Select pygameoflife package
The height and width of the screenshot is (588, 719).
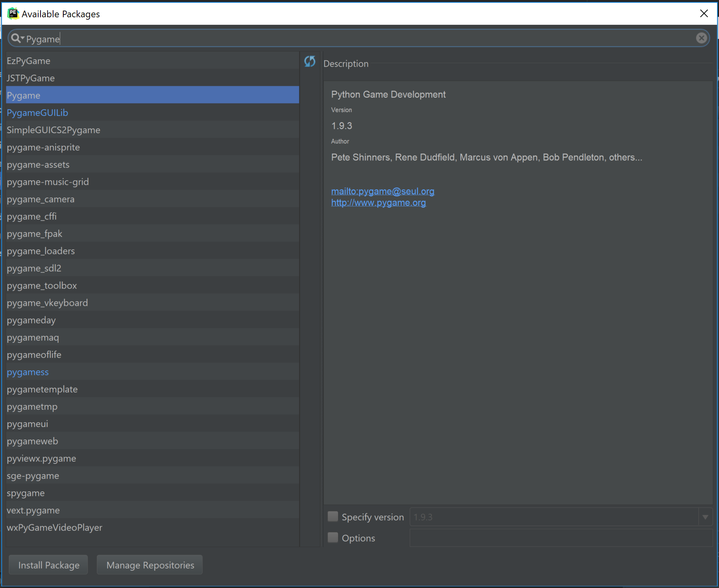[153, 355]
